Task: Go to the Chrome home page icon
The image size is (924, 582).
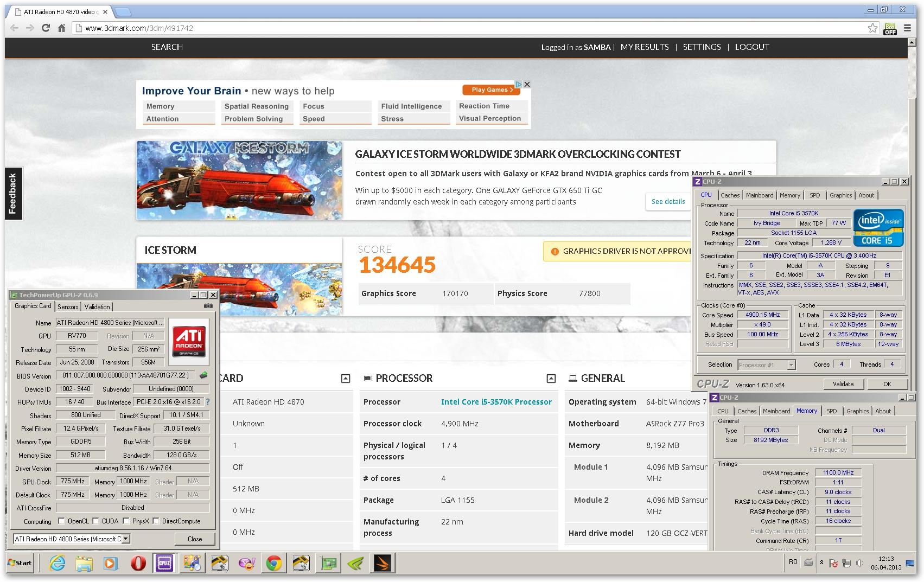Action: click(62, 28)
